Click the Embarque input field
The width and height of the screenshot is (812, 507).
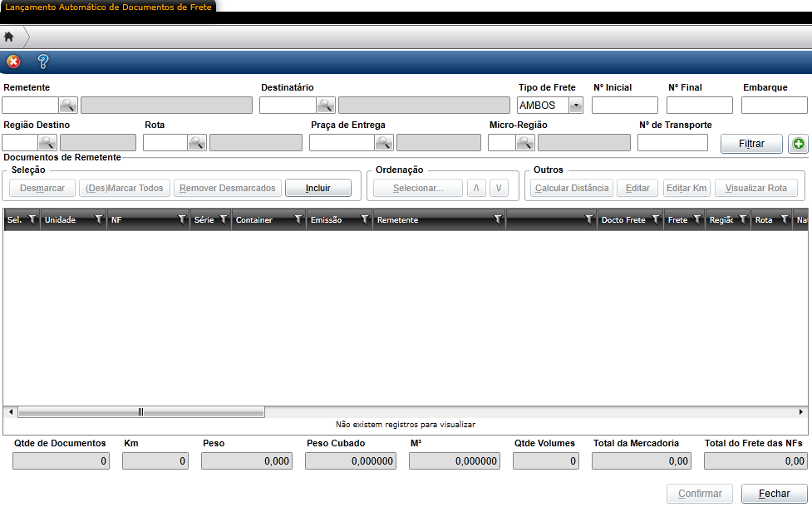pos(775,105)
